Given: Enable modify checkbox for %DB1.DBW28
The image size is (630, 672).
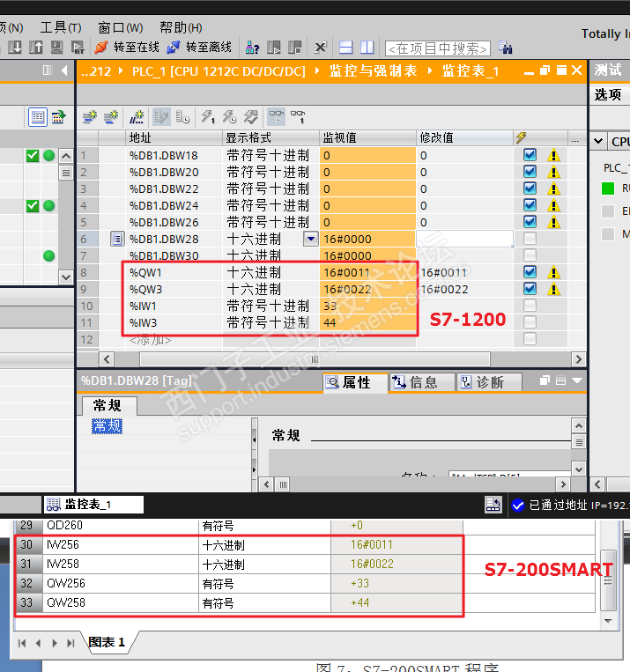Looking at the screenshot, I should click(x=530, y=239).
